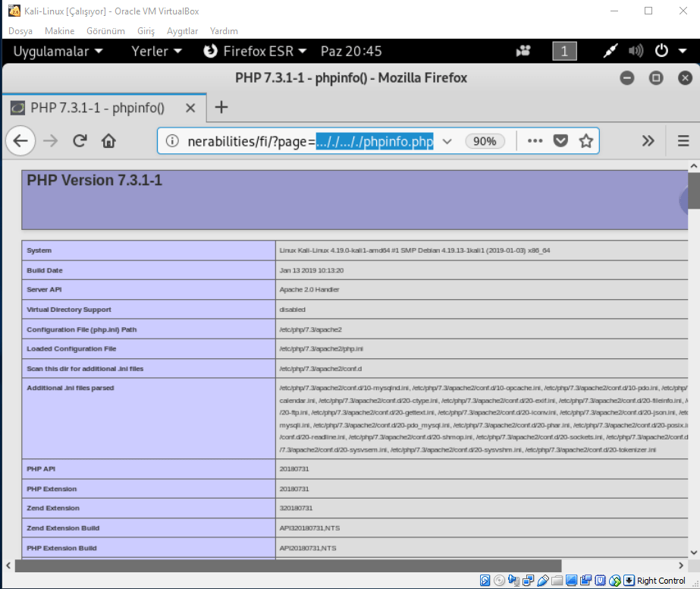
Task: Expand the URL bar history dropdown
Action: (x=447, y=141)
